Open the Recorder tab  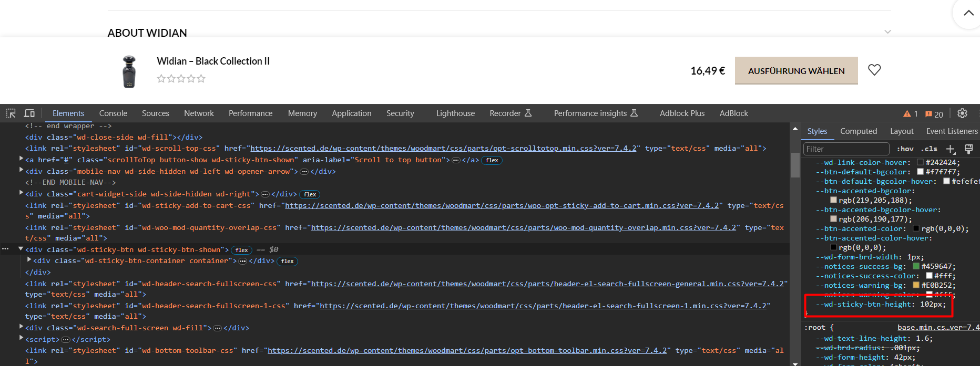[511, 113]
